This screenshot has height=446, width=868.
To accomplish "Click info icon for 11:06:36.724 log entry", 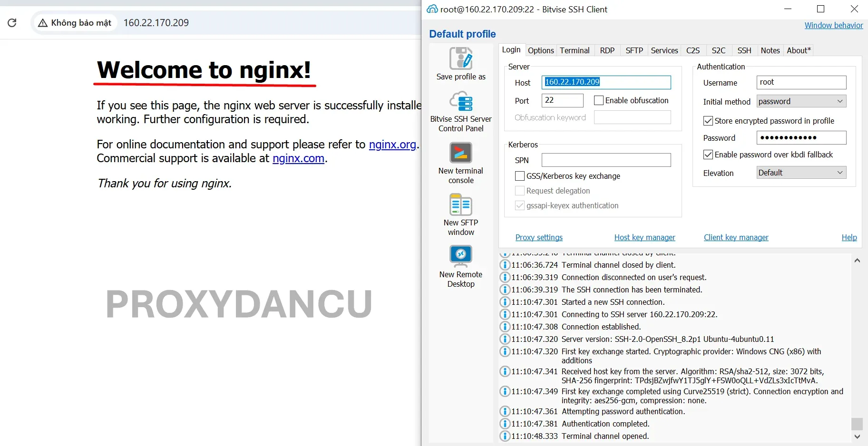I will (505, 265).
